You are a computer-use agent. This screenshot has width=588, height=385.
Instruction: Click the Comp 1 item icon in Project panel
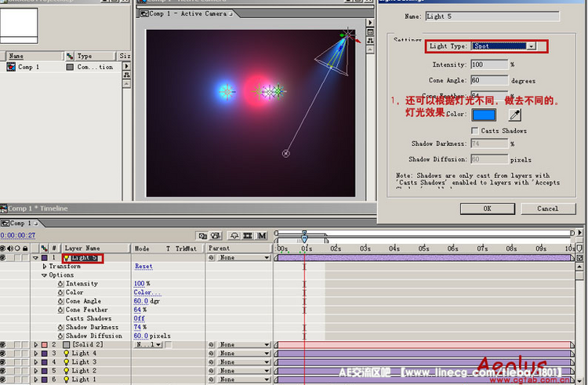(x=11, y=67)
